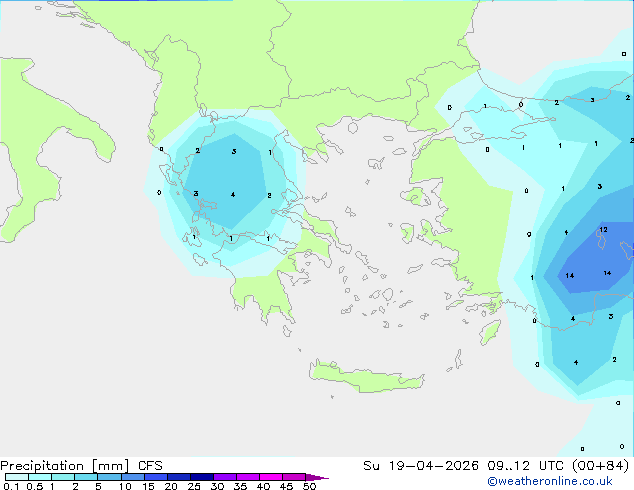Select the 30–35 mm purple legend swatch
This screenshot has height=490, width=634.
click(225, 477)
